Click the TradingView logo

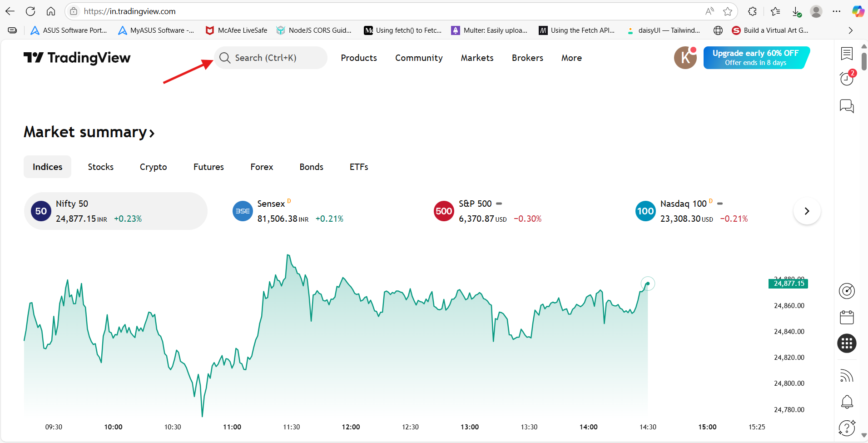[x=77, y=58]
